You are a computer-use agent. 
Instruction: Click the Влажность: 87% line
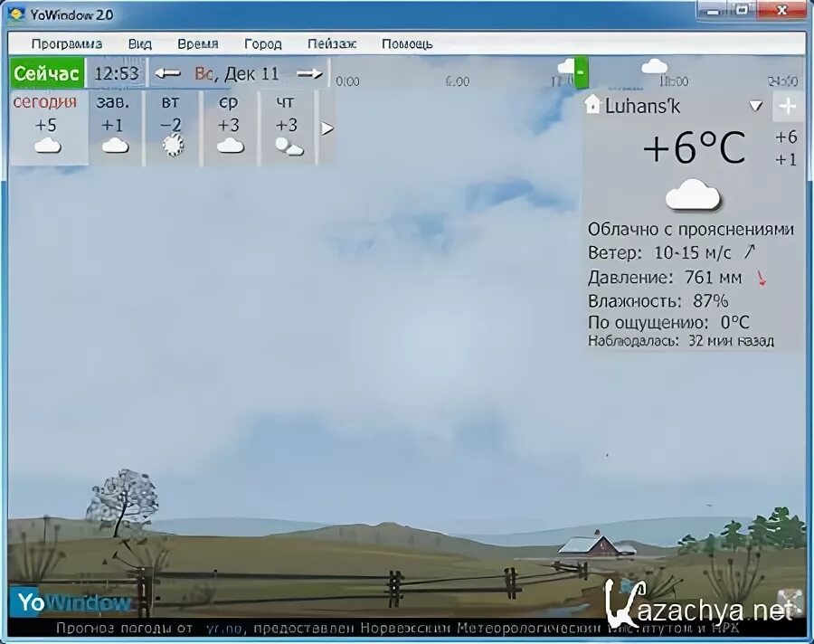pyautogui.click(x=658, y=301)
